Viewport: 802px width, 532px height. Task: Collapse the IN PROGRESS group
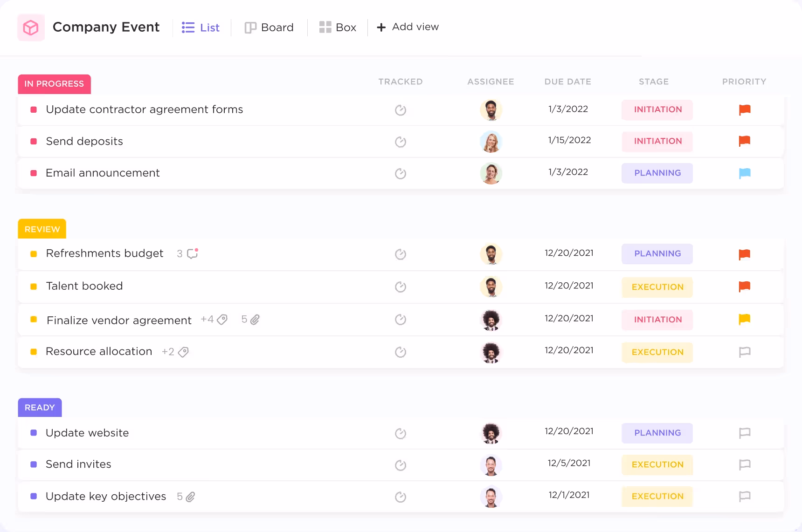(54, 84)
